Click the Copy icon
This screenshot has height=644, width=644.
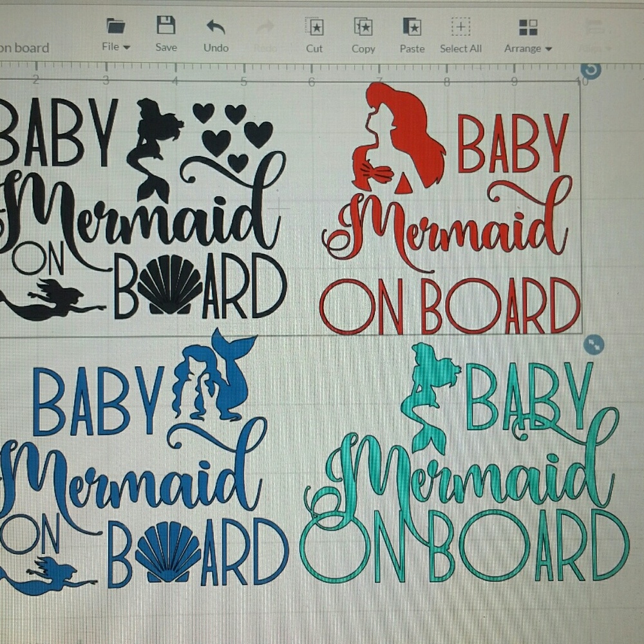click(x=363, y=26)
